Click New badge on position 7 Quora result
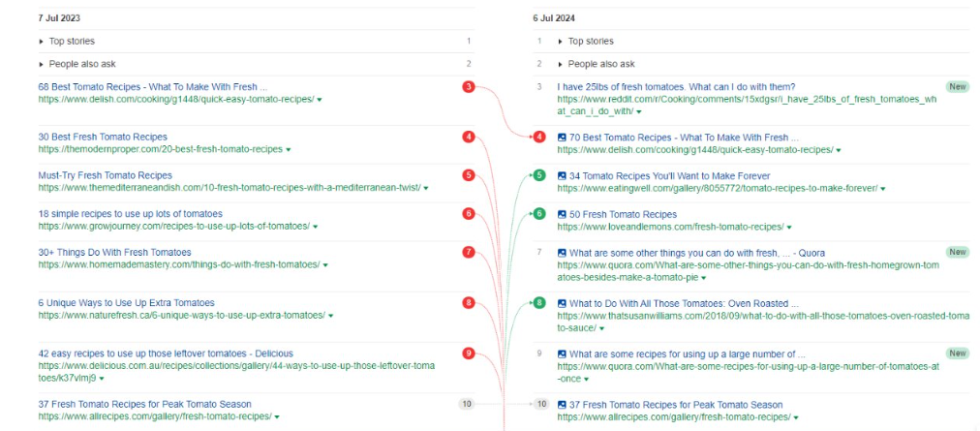980x431 pixels. pos(958,252)
